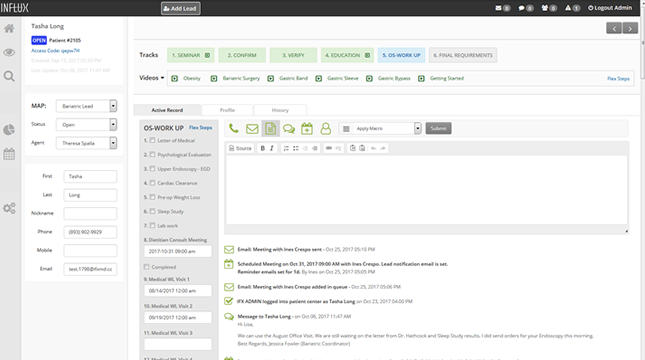The image size is (645, 360).
Task: Insert bulleted list in editor
Action: coord(296,148)
